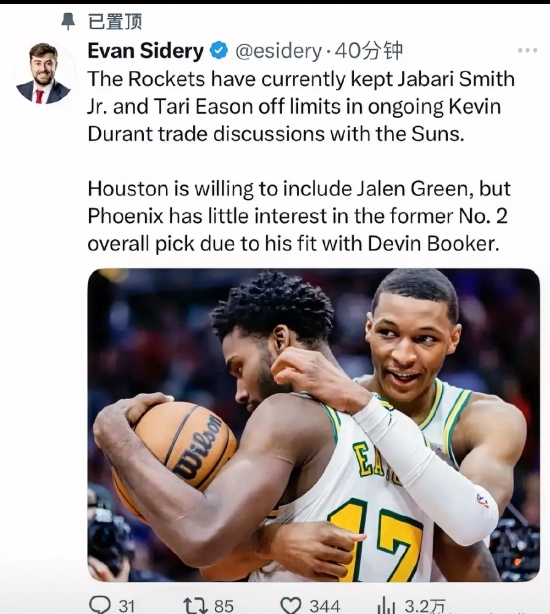Click the @esidery handle

[278, 51]
